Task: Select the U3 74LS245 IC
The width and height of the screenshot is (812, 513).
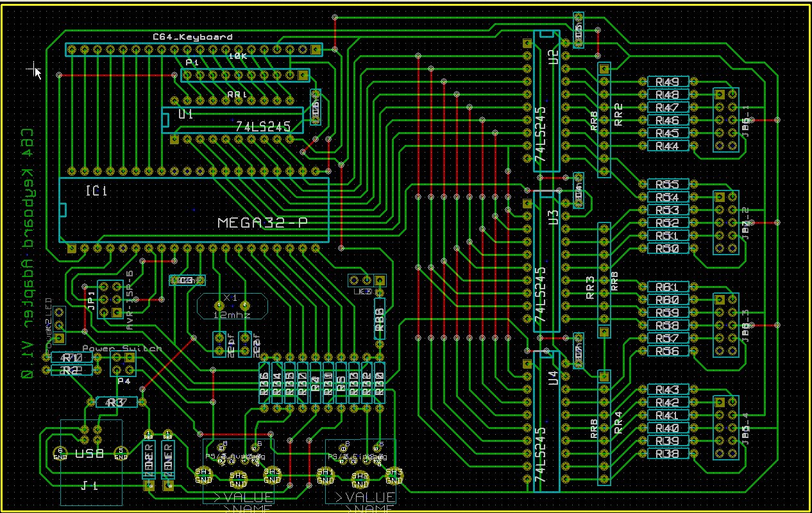Action: pos(546,263)
